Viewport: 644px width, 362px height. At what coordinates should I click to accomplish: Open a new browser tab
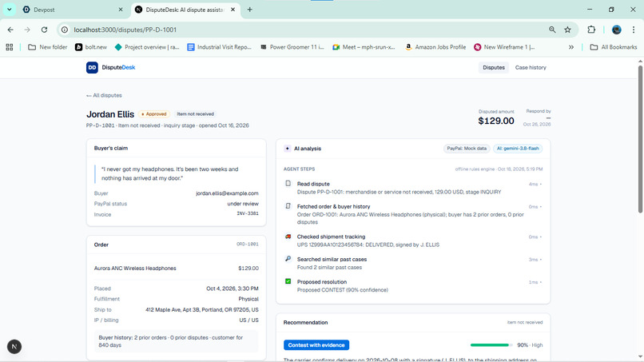(250, 10)
